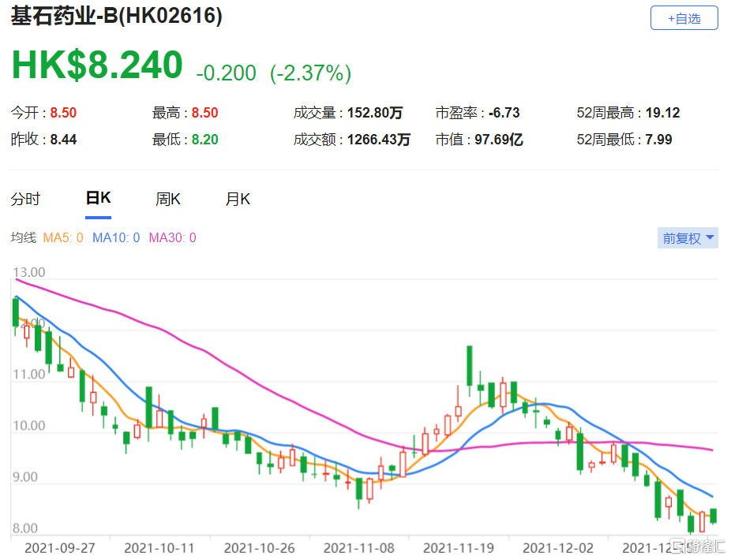Add stock to watchlist with +自选
This screenshot has height=560, width=731.
[x=684, y=18]
